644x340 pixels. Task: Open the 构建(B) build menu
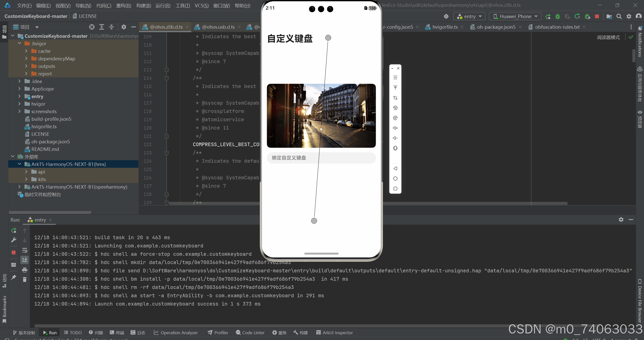143,6
